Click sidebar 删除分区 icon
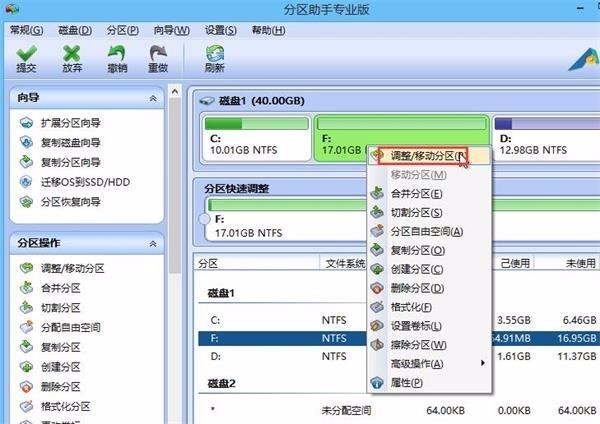 coord(26,386)
